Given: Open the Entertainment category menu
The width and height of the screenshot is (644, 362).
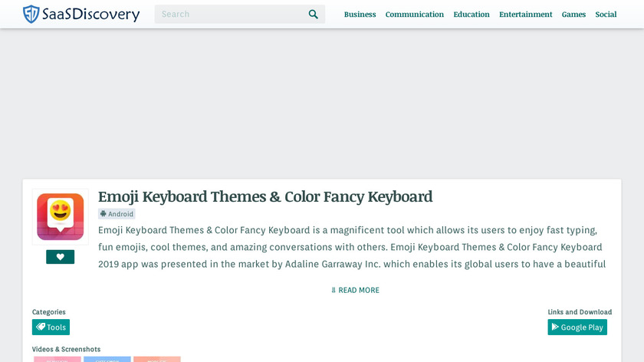Looking at the screenshot, I should 525,15.
